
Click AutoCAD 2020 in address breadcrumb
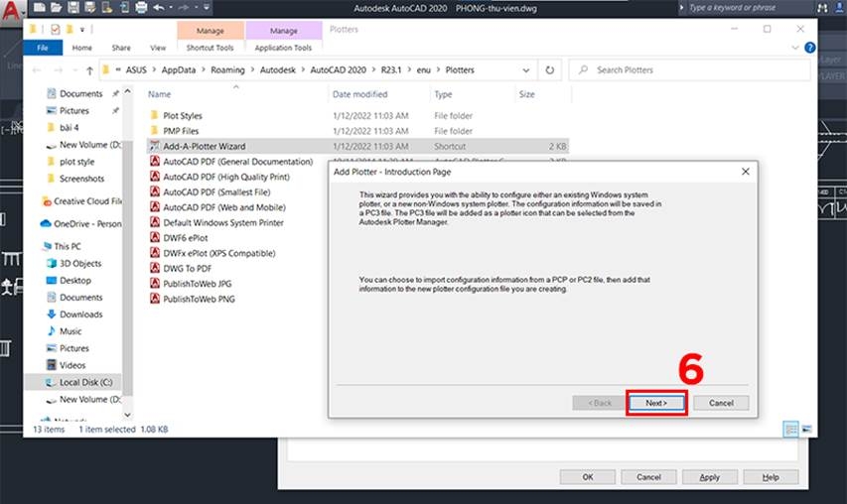coord(339,70)
